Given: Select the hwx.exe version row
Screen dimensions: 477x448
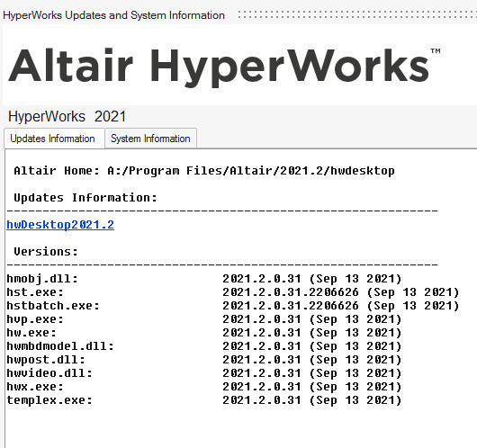Looking at the screenshot, I should 204,387.
